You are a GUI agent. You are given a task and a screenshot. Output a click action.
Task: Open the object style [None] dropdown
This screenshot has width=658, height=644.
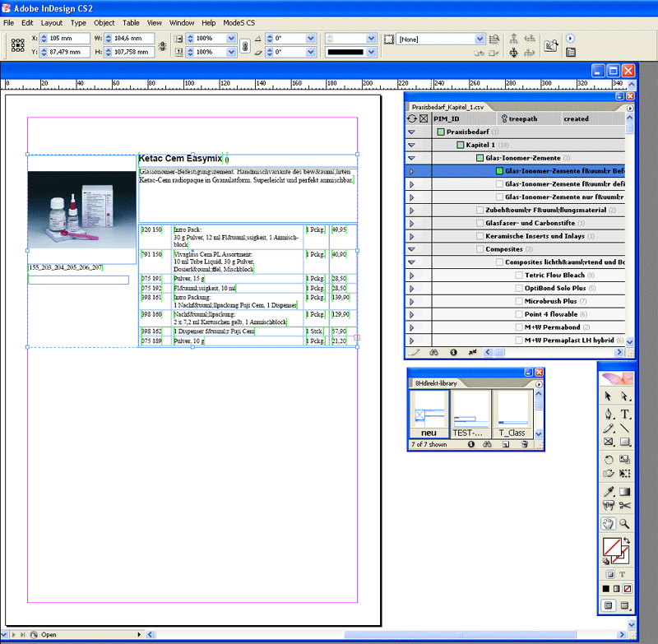pyautogui.click(x=480, y=39)
